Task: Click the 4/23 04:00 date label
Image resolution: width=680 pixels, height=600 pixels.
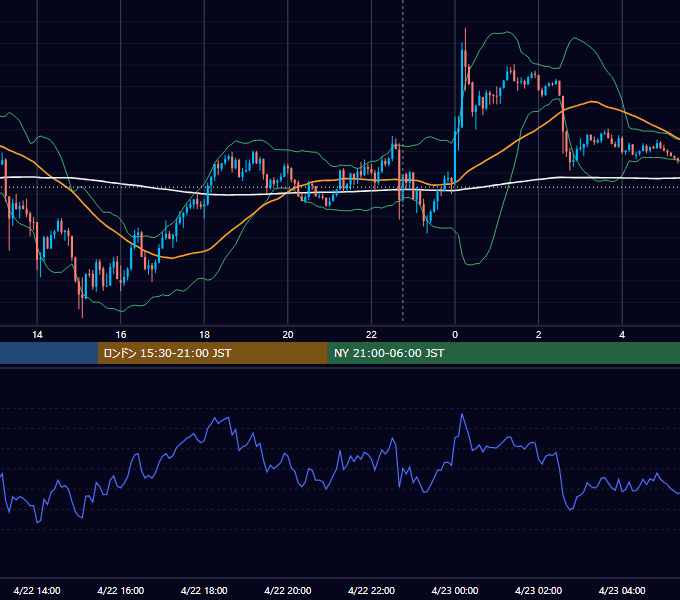Action: (622, 590)
